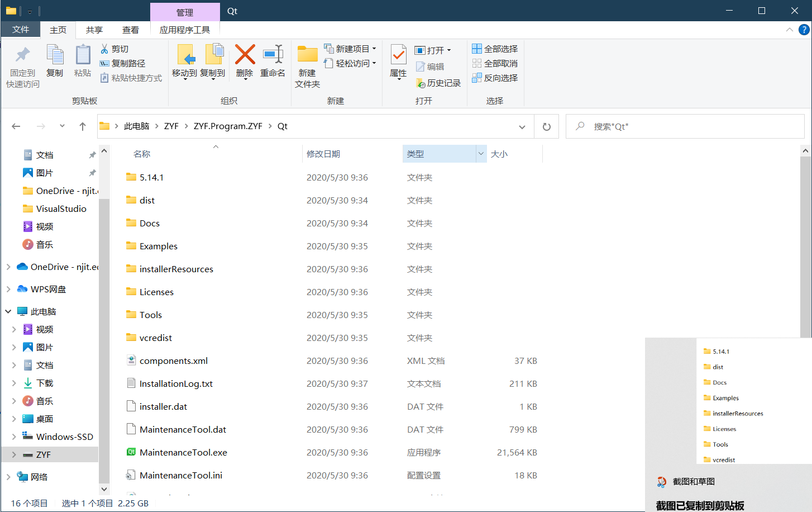The height and width of the screenshot is (512, 812).
Task: Open the Help question mark icon
Action: click(x=804, y=30)
